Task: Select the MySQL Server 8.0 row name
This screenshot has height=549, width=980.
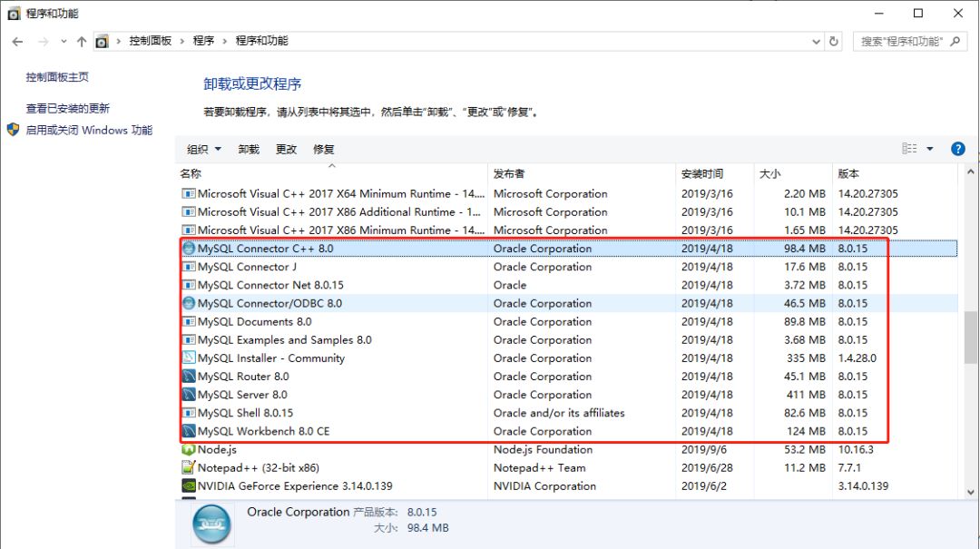Action: click(242, 395)
